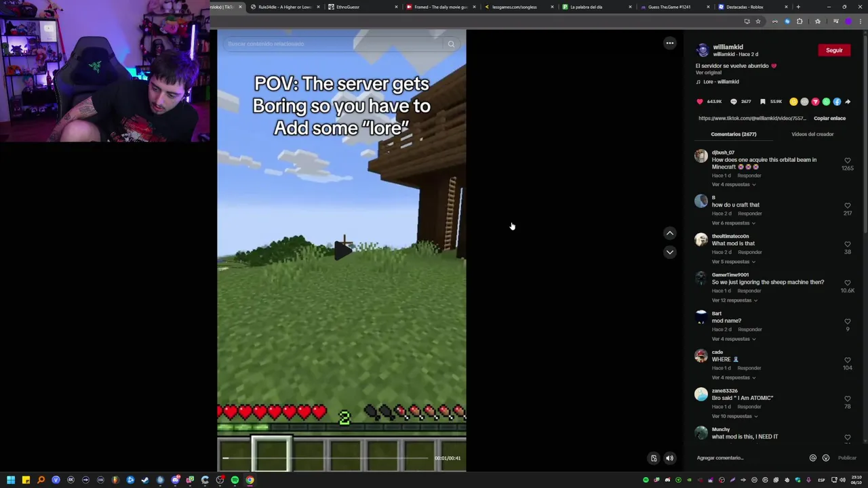This screenshot has width=868, height=488.
Task: Click the Seguir follow button
Action: click(834, 50)
